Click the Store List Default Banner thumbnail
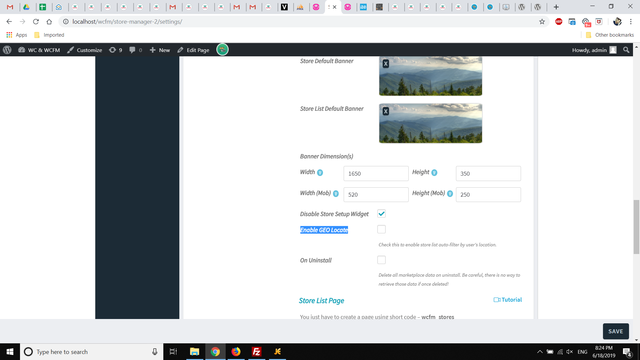The width and height of the screenshot is (640, 360). (430, 123)
